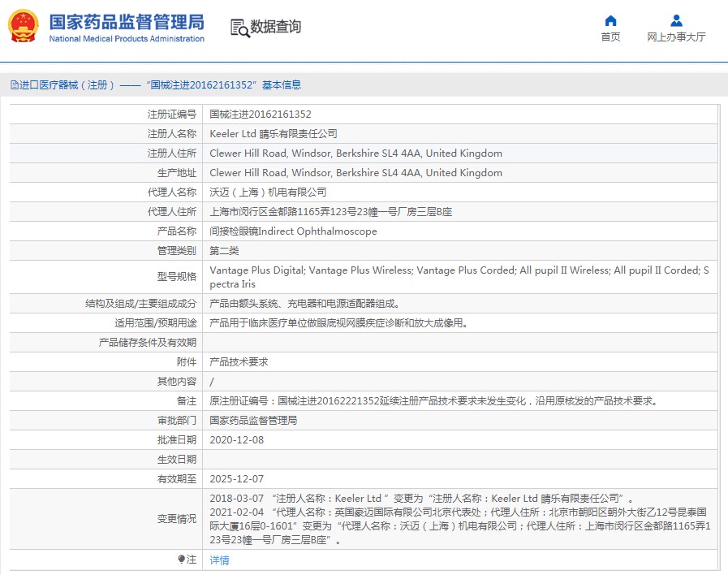
Task: Click the 国家药品监督管理局 site title
Action: click(127, 21)
